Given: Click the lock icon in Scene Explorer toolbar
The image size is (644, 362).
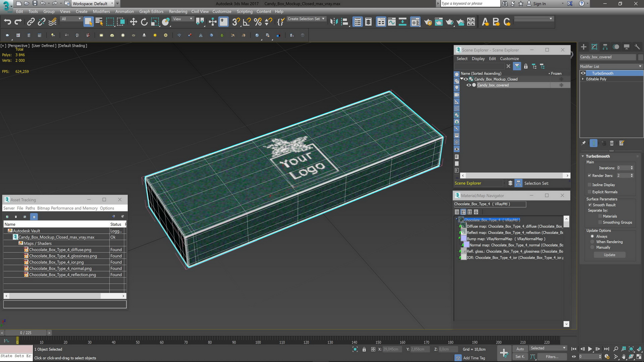Looking at the screenshot, I should coord(526,66).
